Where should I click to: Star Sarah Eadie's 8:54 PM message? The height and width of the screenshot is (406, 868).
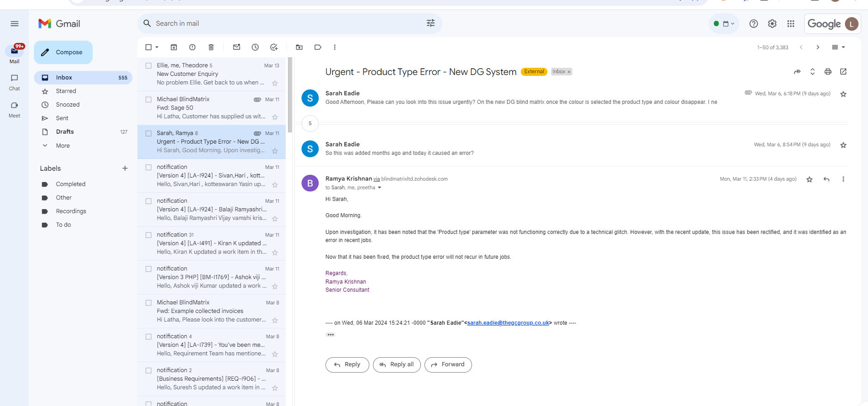point(843,145)
